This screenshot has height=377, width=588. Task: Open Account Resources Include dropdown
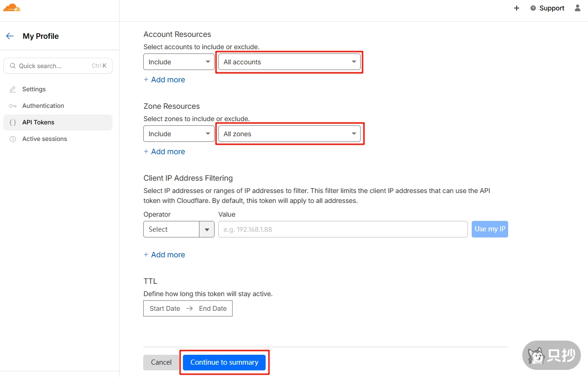pyautogui.click(x=179, y=62)
